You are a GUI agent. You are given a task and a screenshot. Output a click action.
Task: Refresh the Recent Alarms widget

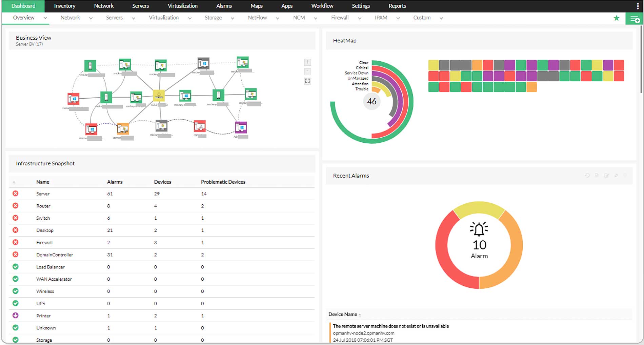587,176
